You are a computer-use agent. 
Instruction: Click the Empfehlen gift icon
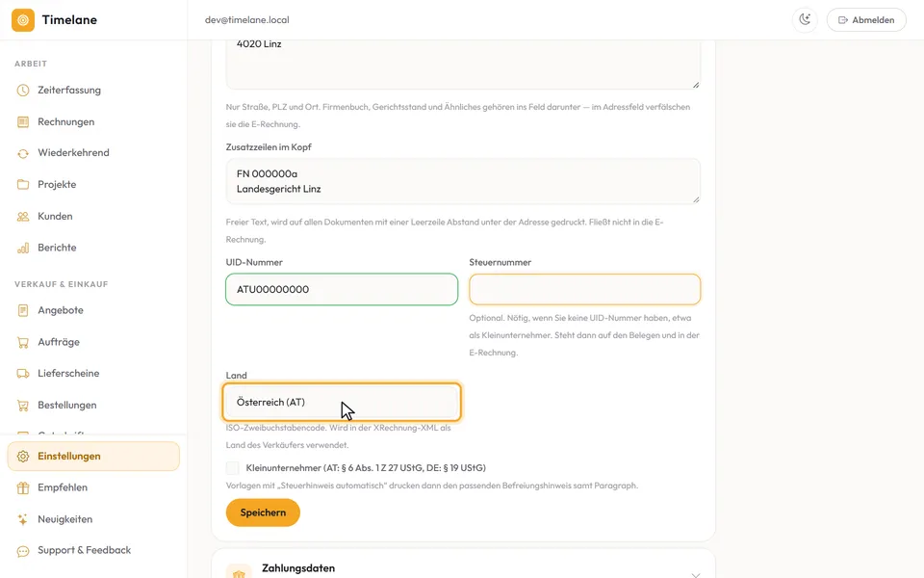tap(23, 487)
